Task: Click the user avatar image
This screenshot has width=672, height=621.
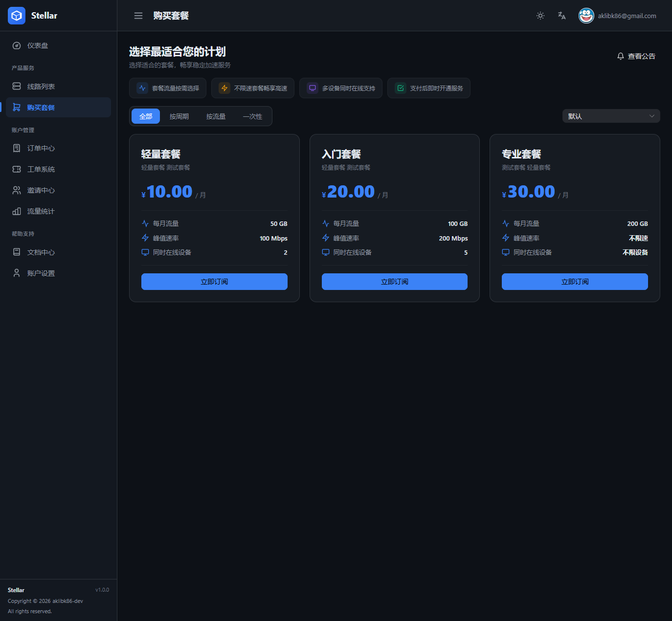Action: 586,16
